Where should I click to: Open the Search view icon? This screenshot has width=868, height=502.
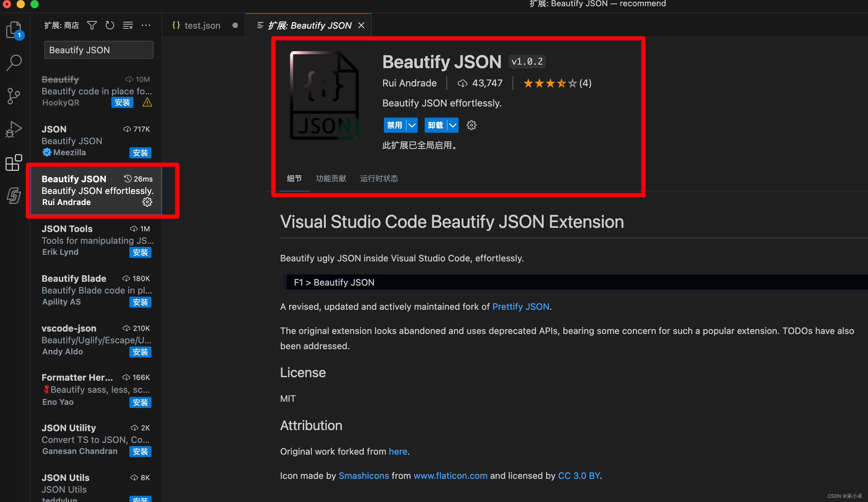pyautogui.click(x=14, y=63)
